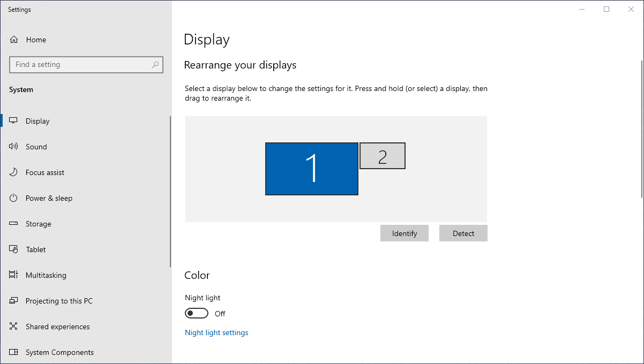Viewport: 644px width, 364px height.
Task: Click the Display monitor icon
Action: (14, 121)
